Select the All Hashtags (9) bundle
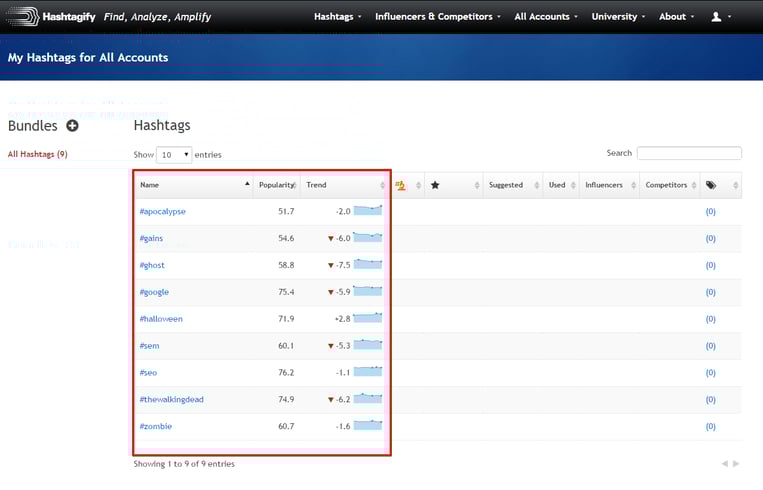 [37, 154]
